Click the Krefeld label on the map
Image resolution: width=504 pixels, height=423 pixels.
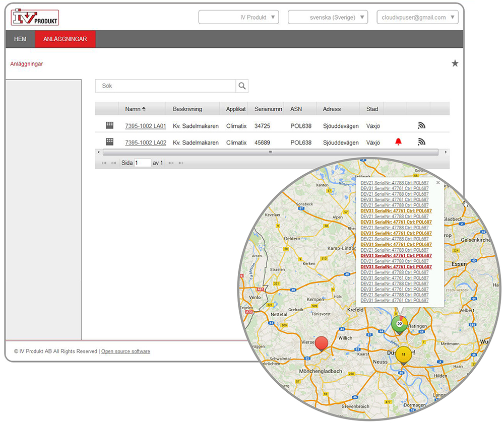[x=355, y=310]
